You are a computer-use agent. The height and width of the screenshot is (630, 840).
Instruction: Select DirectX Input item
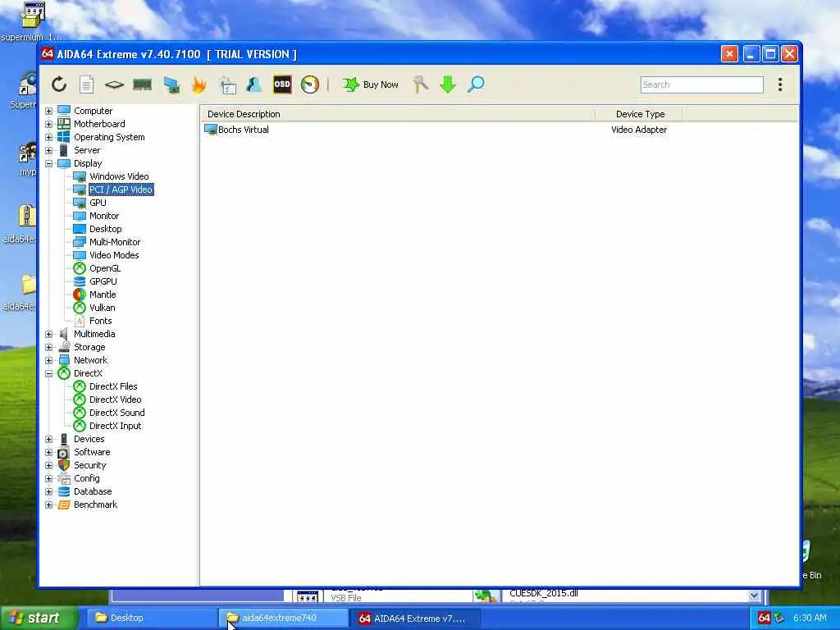click(115, 426)
